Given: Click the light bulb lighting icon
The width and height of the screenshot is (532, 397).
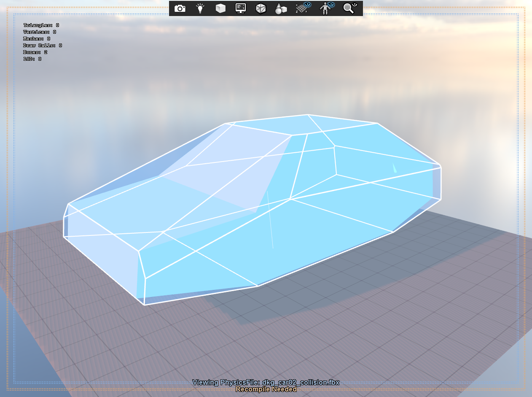Looking at the screenshot, I should pyautogui.click(x=199, y=8).
